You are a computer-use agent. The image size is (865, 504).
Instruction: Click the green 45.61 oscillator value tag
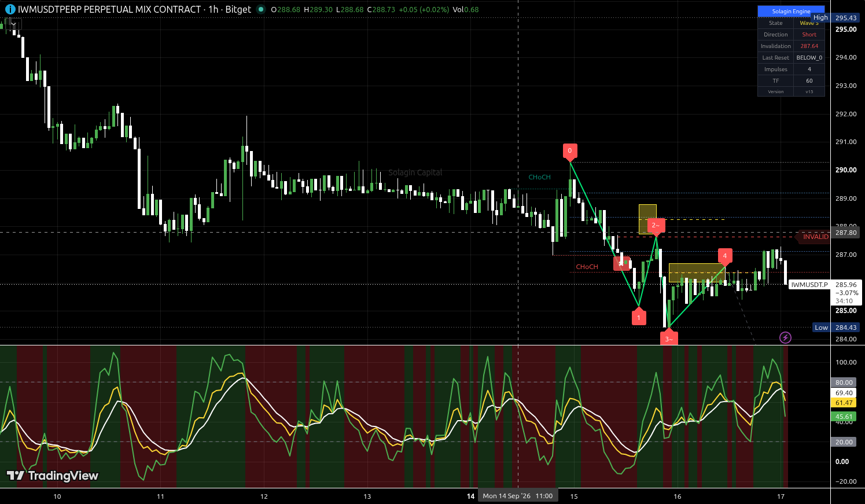coord(844,417)
